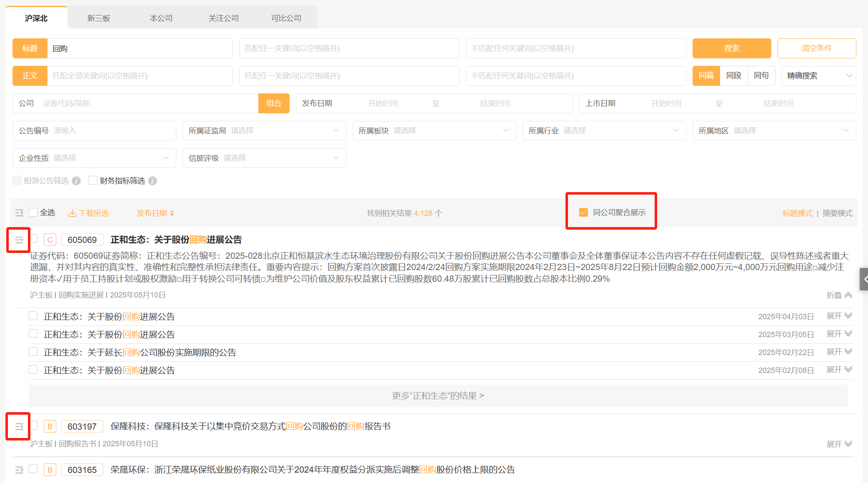Switch to the 本公司 tab

(161, 18)
